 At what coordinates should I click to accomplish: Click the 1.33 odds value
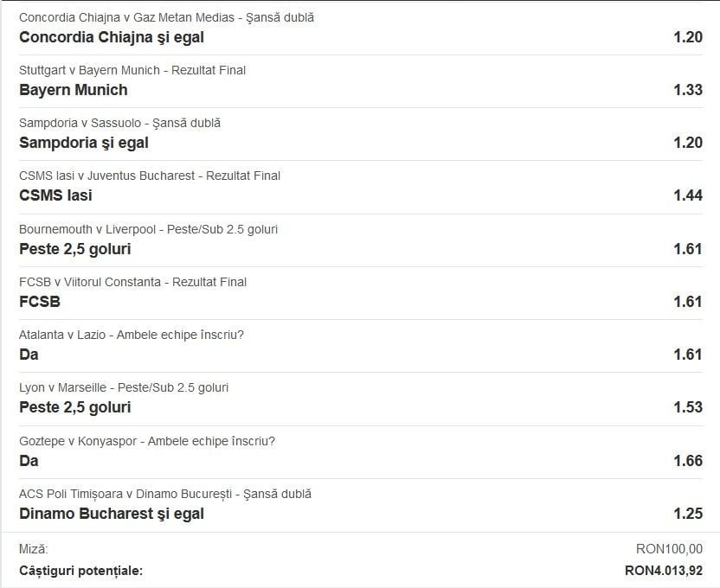coord(687,90)
